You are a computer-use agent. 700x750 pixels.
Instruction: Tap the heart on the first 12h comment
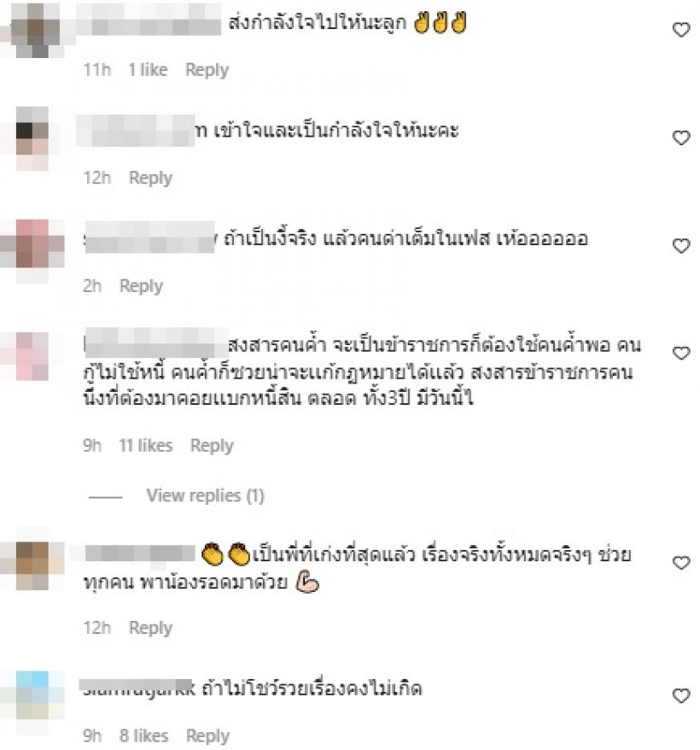pyautogui.click(x=681, y=138)
